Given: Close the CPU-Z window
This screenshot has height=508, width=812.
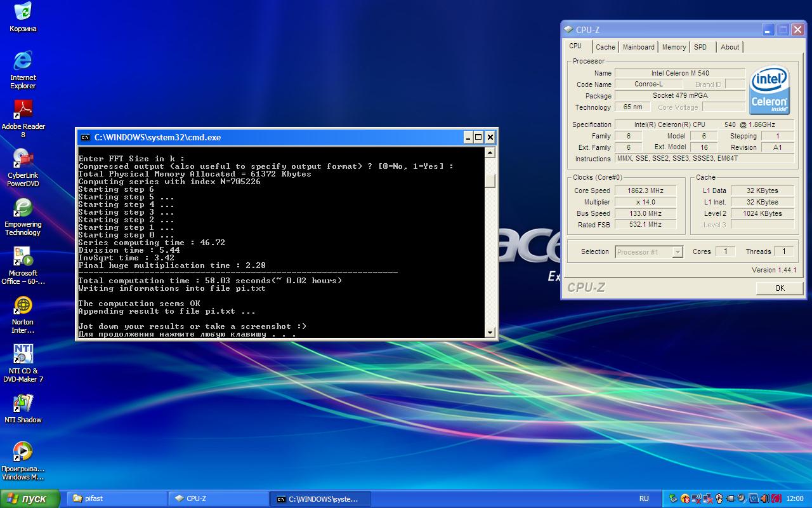Looking at the screenshot, I should [x=797, y=30].
